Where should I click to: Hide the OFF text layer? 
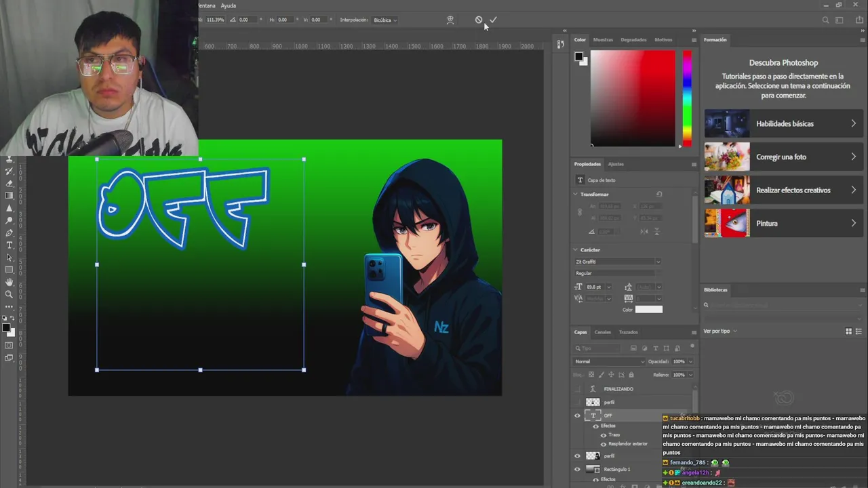577,415
